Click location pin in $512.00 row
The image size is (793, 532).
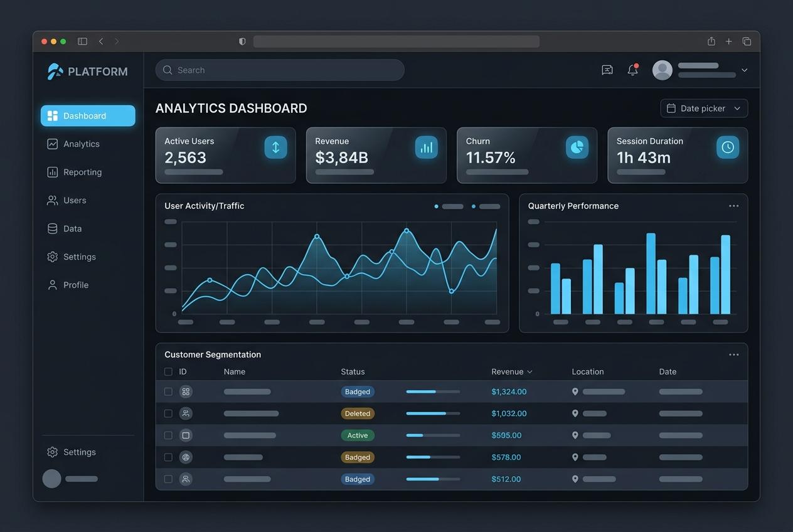point(575,479)
